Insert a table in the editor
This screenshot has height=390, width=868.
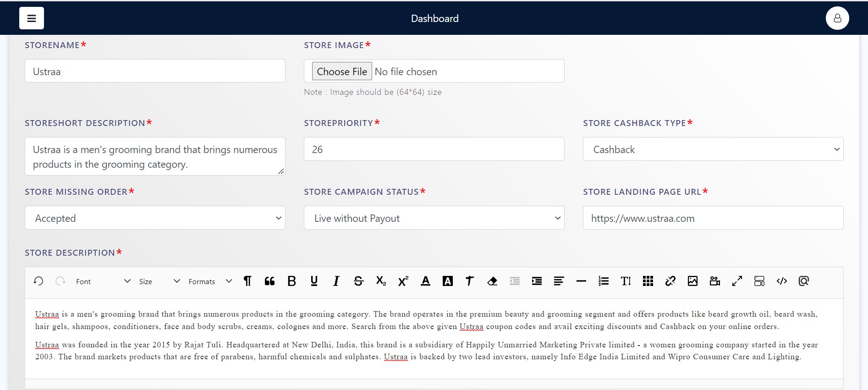[648, 281]
